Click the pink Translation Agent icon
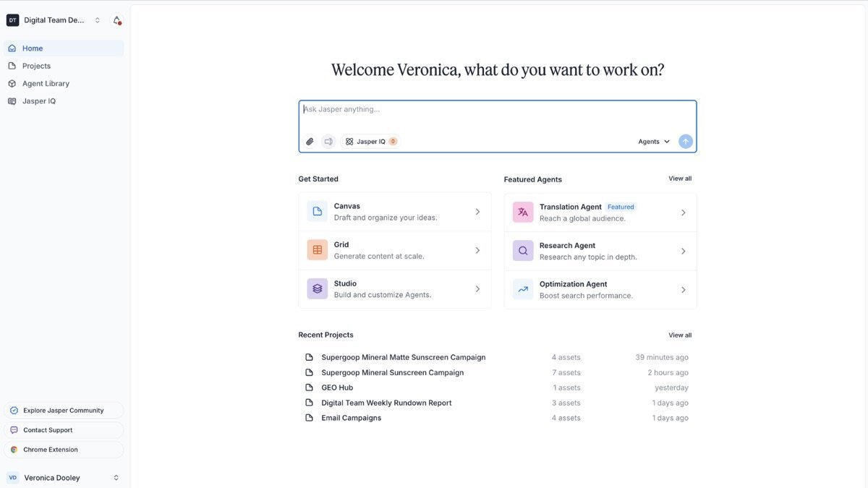Screen dimensions: 868x488 click(523, 213)
